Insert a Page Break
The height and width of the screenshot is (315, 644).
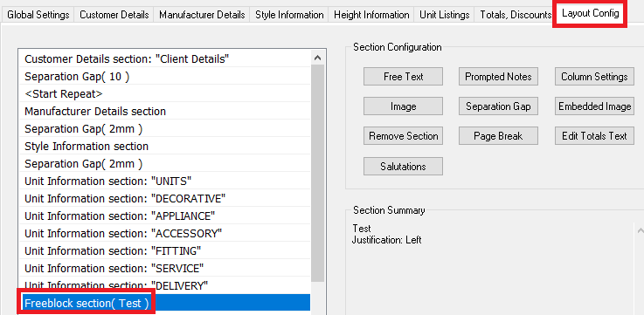pyautogui.click(x=498, y=136)
